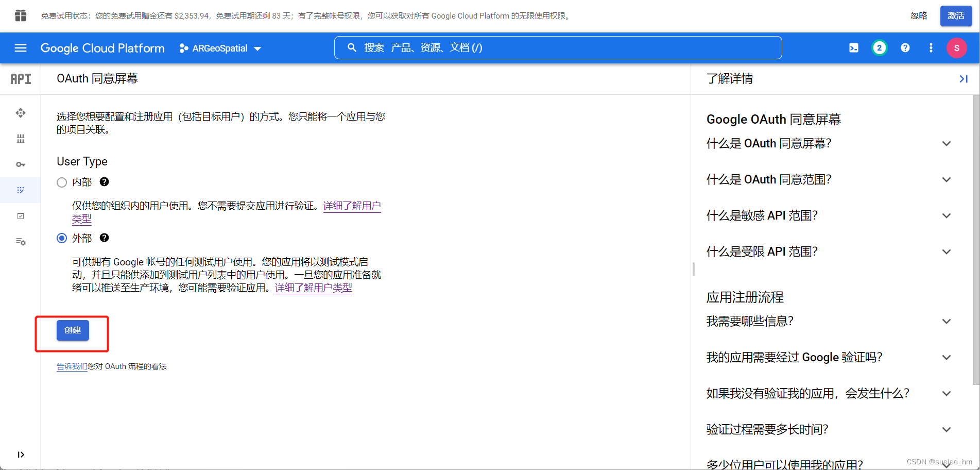Image resolution: width=980 pixels, height=470 pixels.
Task: Open the account avatar S
Action: click(956, 48)
